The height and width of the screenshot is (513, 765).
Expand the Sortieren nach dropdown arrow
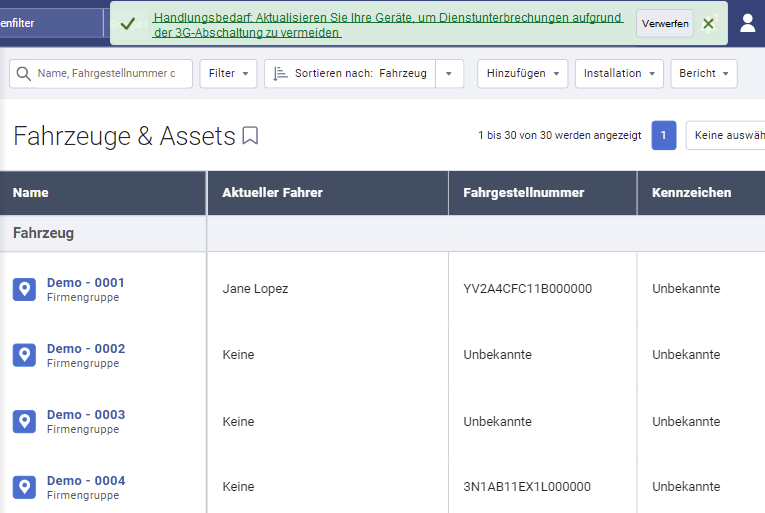449,74
